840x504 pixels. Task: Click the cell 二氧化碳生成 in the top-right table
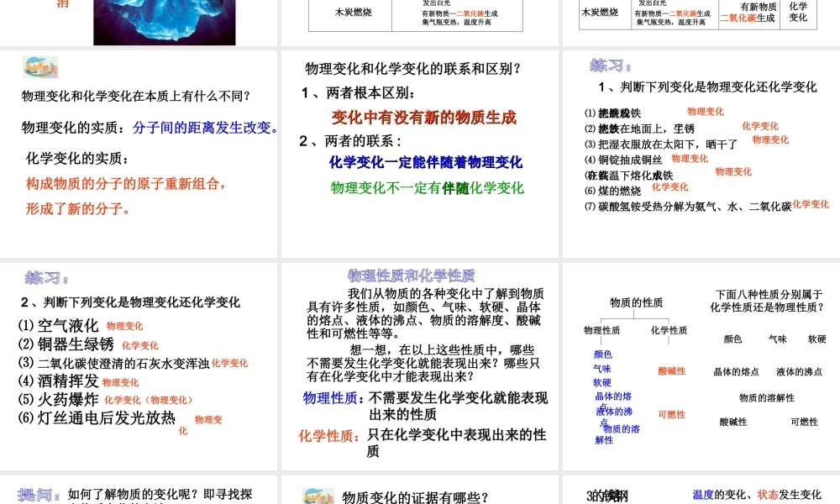[748, 18]
